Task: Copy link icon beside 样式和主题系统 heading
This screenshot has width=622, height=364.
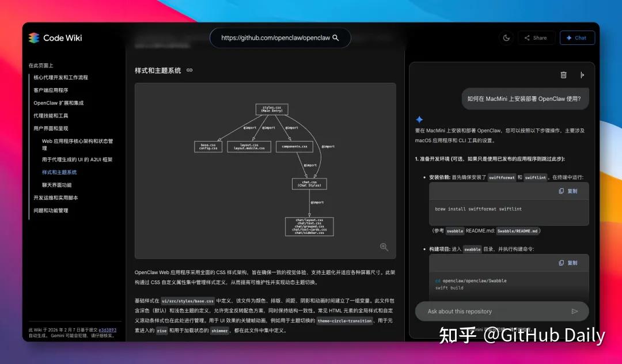Action: (189, 70)
